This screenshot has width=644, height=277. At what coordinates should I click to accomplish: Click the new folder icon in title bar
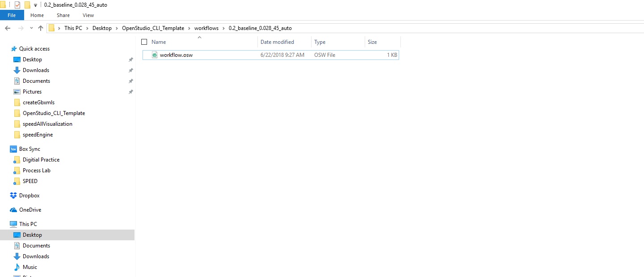click(27, 4)
